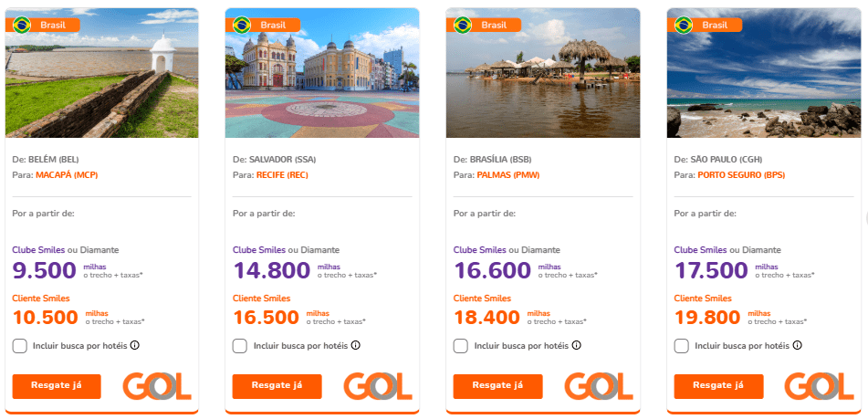Viewport: 868px width, 419px height.
Task: Toggle hotel search for São Paulo–Porto Seguro
Action: (x=682, y=346)
